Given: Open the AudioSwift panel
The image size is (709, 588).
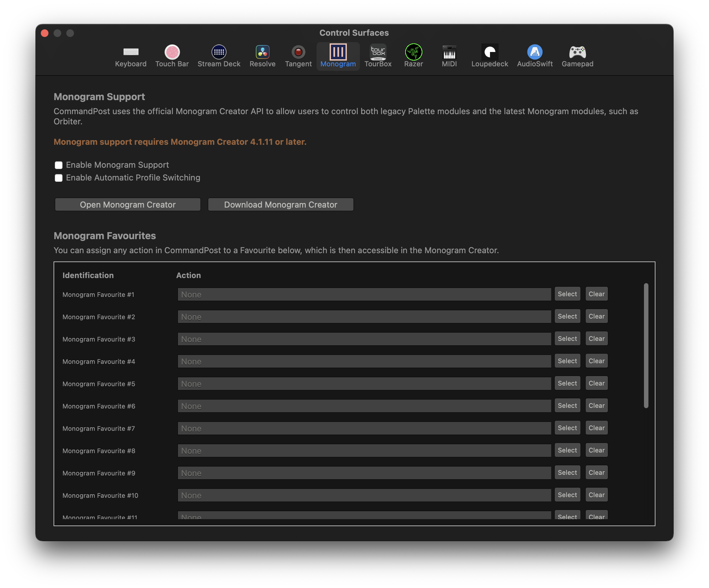Looking at the screenshot, I should click(x=535, y=56).
